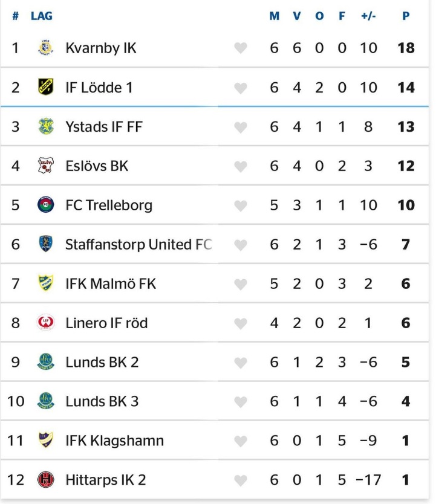The width and height of the screenshot is (436, 504).
Task: Sort table by the P column header
Action: tap(406, 16)
